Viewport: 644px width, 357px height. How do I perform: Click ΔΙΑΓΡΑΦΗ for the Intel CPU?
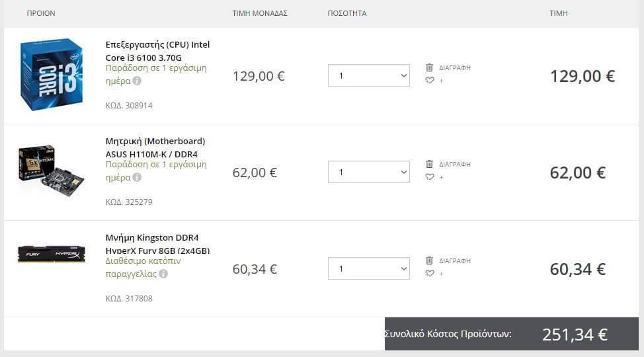pyautogui.click(x=455, y=68)
